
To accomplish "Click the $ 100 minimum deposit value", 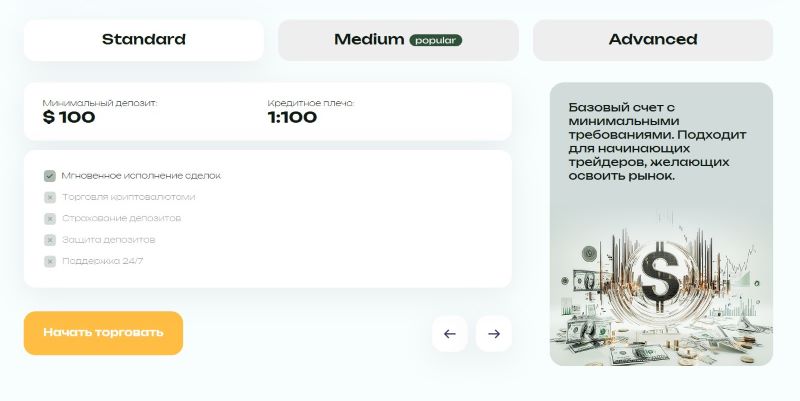I will coord(69,117).
